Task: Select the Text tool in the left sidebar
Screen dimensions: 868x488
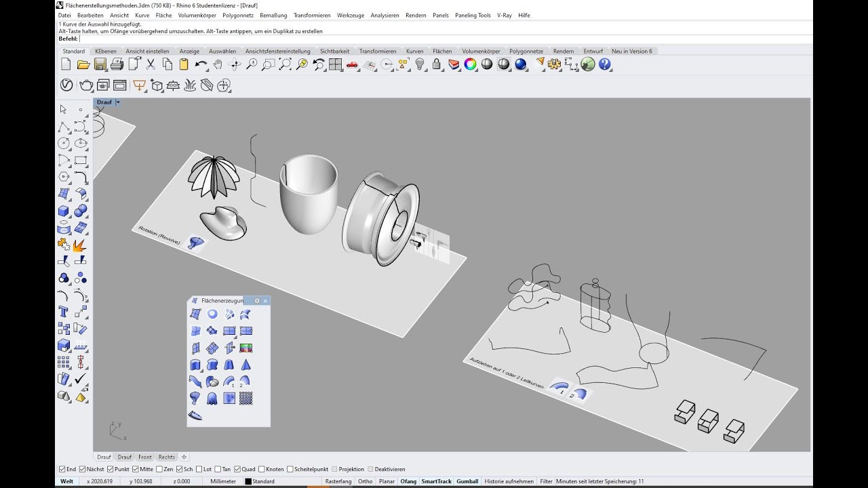Action: tap(64, 312)
